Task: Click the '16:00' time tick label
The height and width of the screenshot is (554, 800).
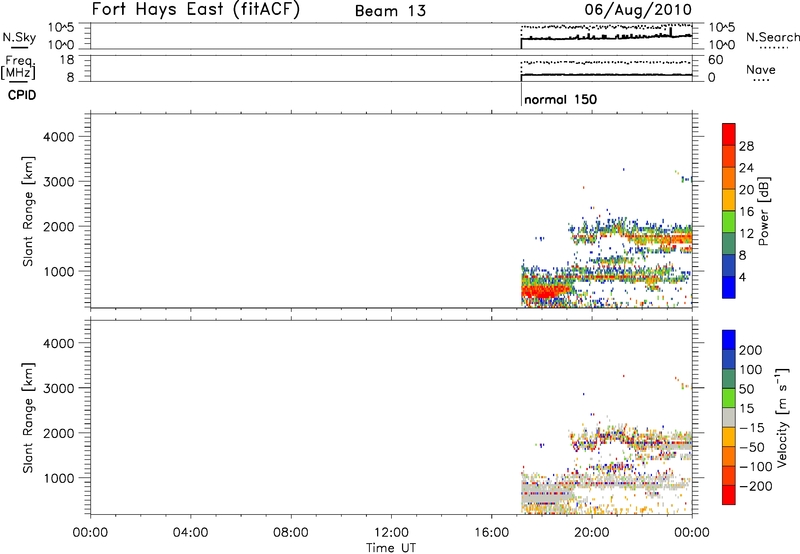Action: (x=491, y=533)
